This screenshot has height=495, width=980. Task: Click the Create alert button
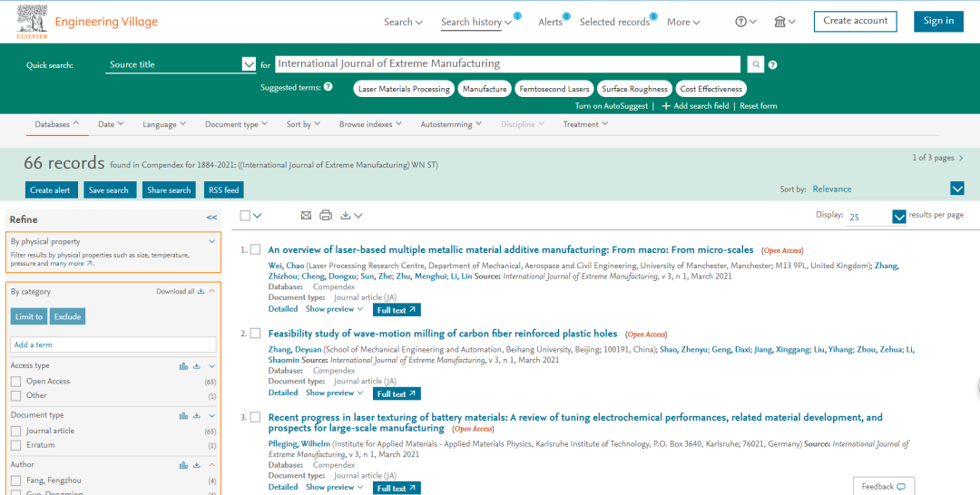point(51,189)
